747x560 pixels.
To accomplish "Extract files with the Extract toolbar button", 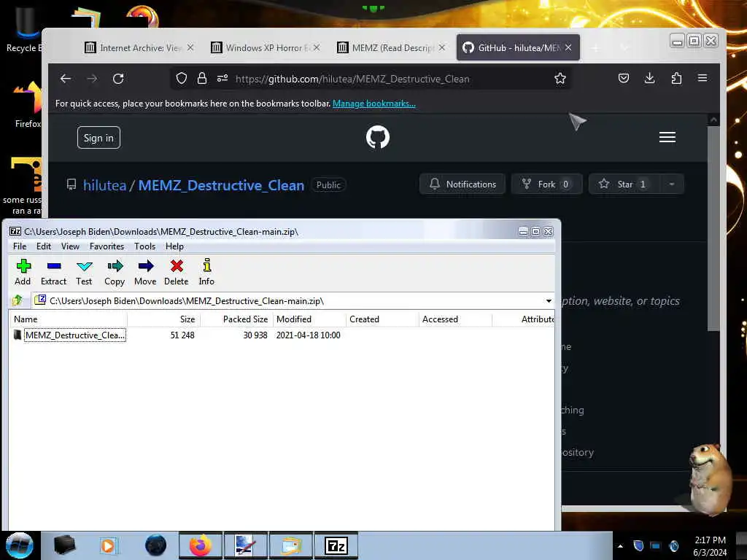I will 53,273.
